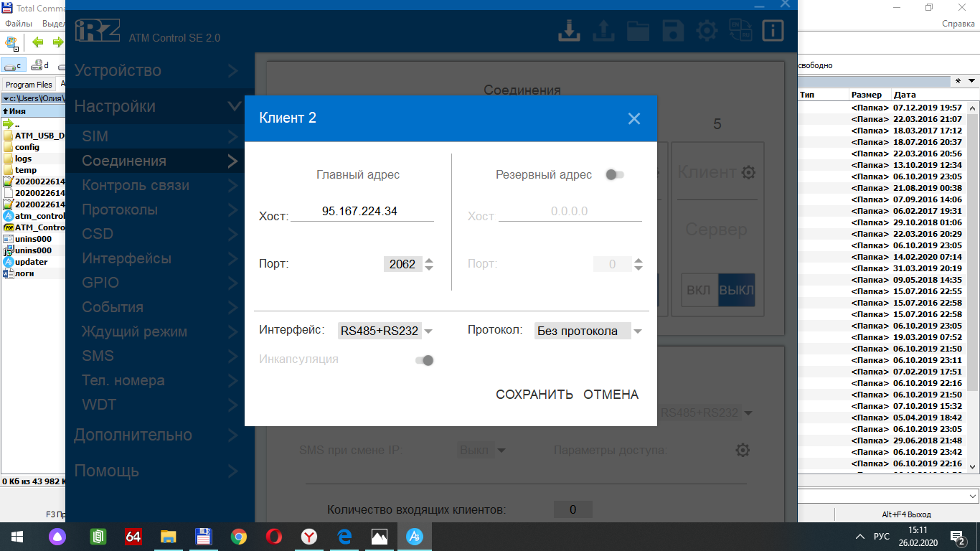980x551 pixels.
Task: Open Параметры доступа gear icon
Action: pyautogui.click(x=743, y=451)
